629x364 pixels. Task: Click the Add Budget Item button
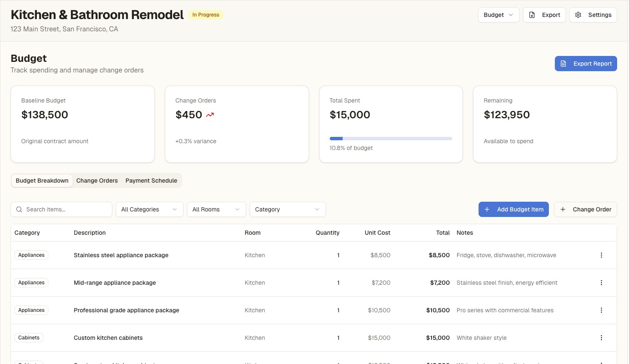pyautogui.click(x=514, y=209)
